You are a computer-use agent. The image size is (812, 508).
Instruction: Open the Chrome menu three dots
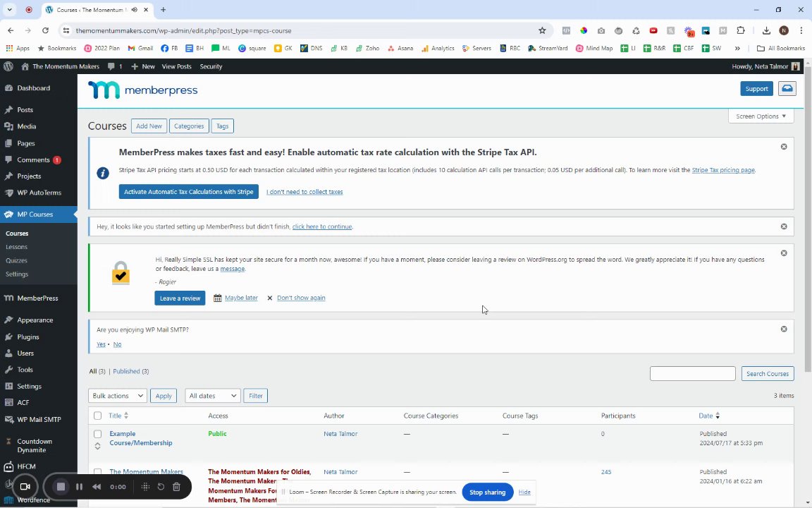coord(801,30)
